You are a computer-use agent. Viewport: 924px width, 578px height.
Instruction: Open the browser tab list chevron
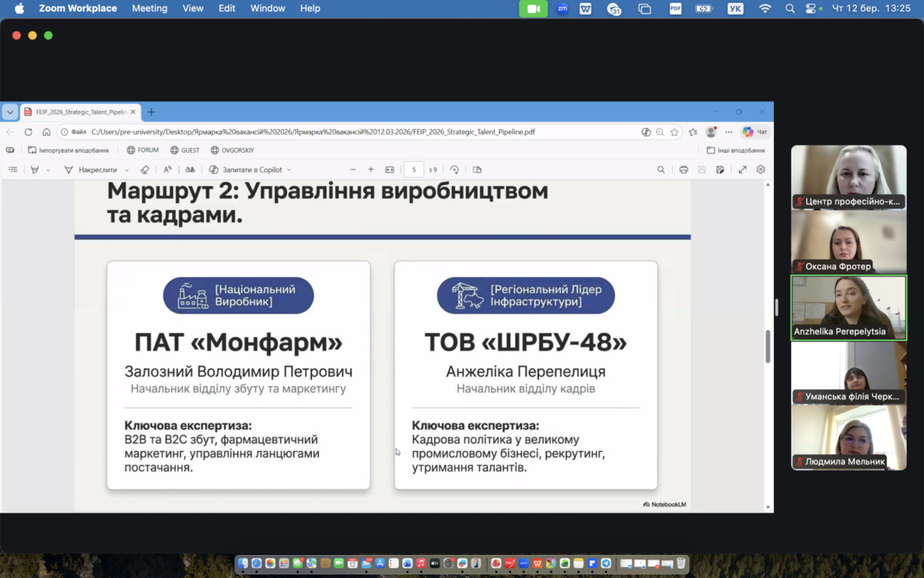click(x=10, y=113)
